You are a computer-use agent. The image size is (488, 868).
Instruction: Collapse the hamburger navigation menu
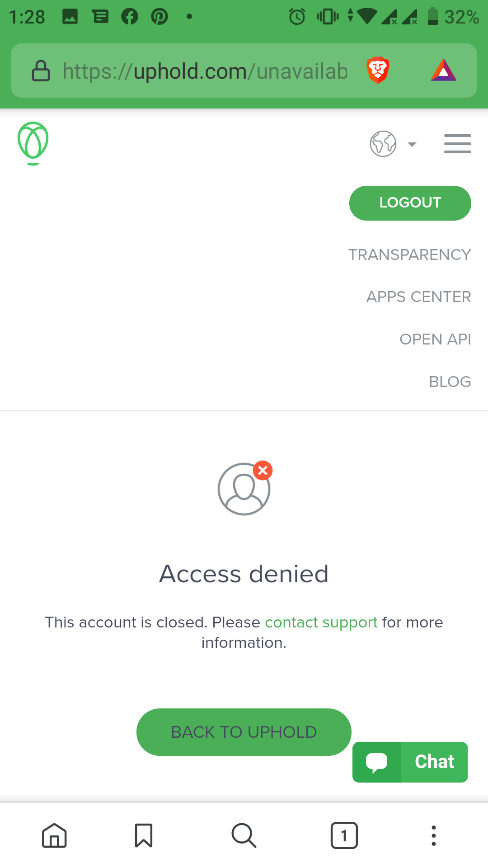(457, 144)
